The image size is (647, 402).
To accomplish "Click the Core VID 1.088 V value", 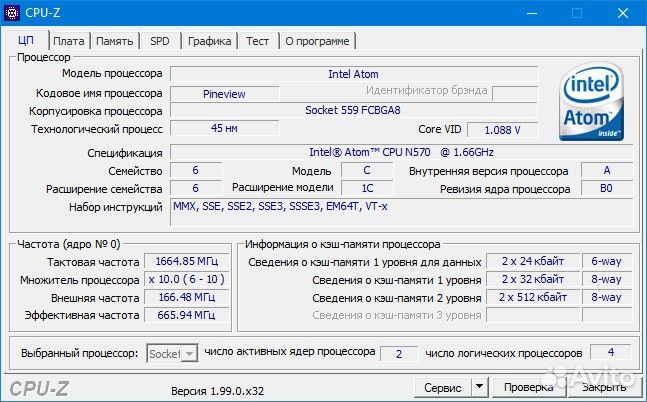I will point(502,130).
